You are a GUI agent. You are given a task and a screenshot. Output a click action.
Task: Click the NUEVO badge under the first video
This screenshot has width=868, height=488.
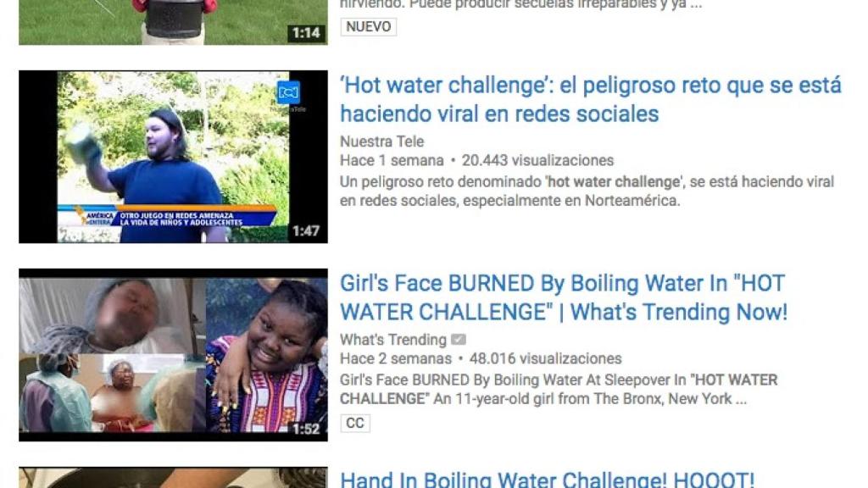pyautogui.click(x=368, y=26)
